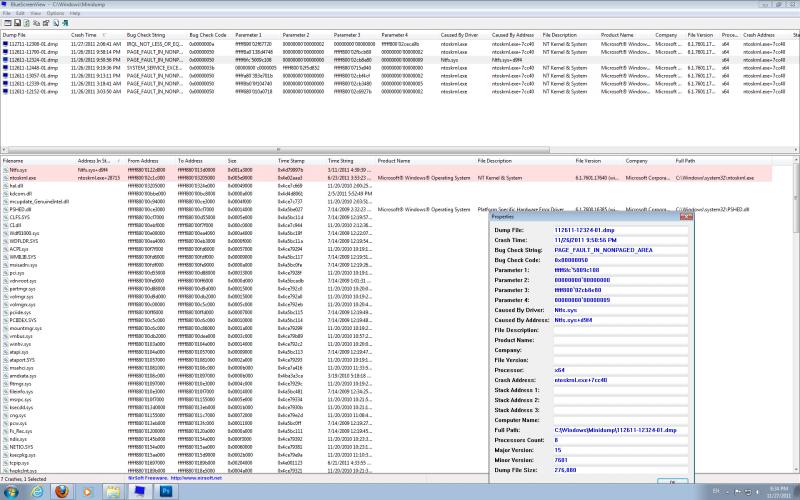Select dump file 112611-12448-01.dmp icon
Viewport: 800px width, 500px height.
[6, 68]
